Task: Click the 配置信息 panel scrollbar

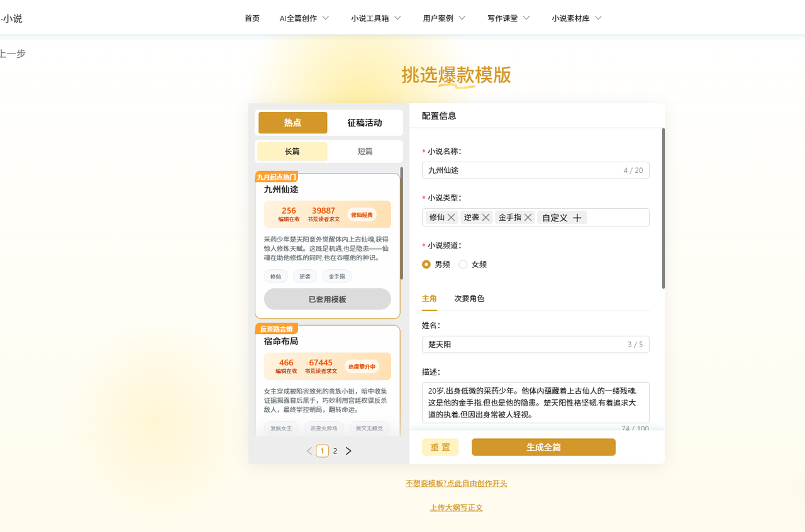Action: pos(663,209)
